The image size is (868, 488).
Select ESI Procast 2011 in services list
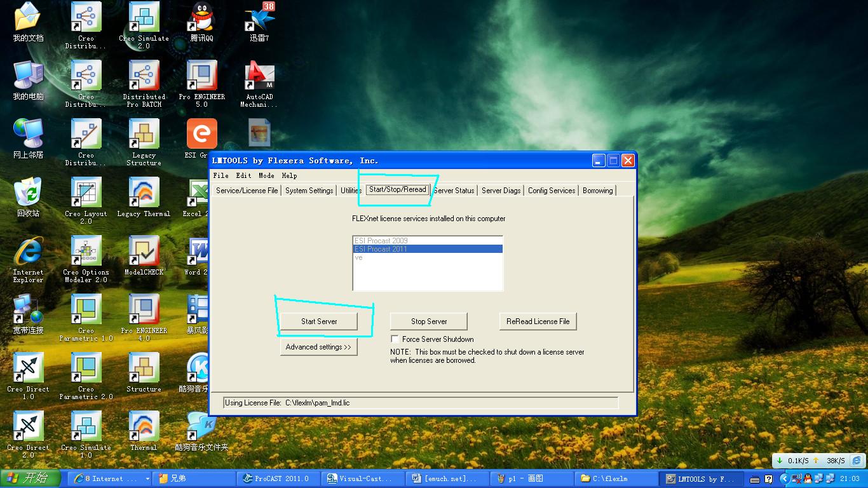[x=428, y=249]
